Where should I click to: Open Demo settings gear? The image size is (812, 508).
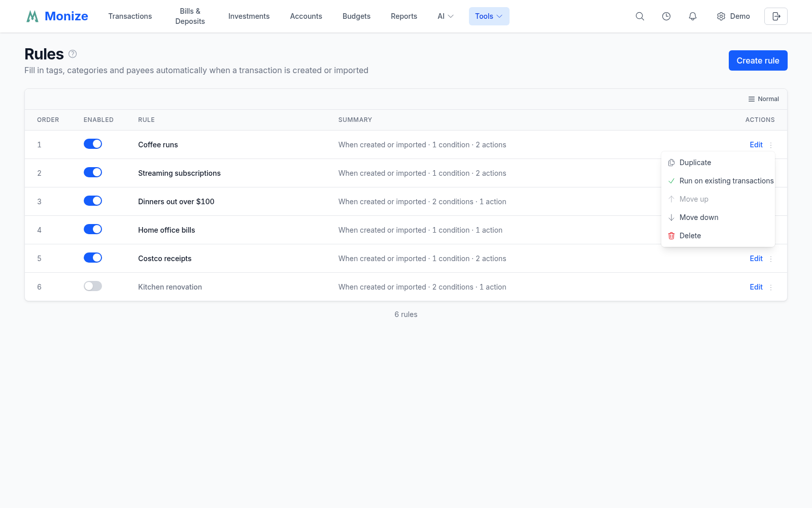coord(733,16)
